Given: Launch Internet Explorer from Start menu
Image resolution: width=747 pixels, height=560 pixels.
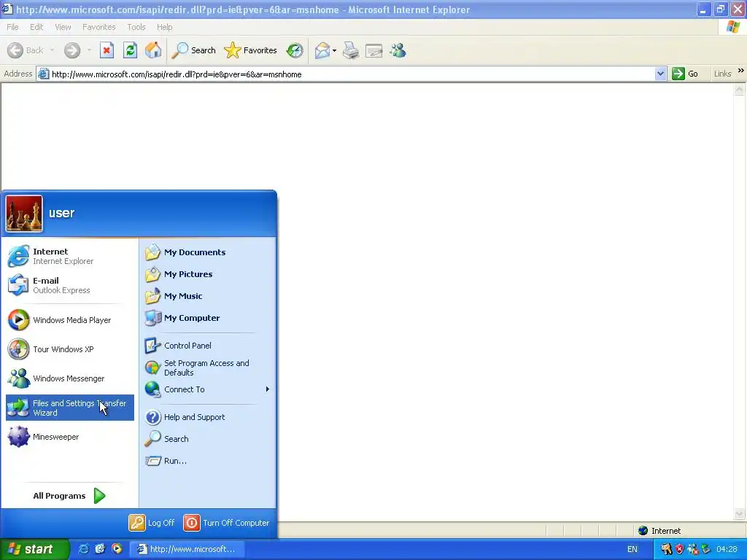Looking at the screenshot, I should (70, 256).
